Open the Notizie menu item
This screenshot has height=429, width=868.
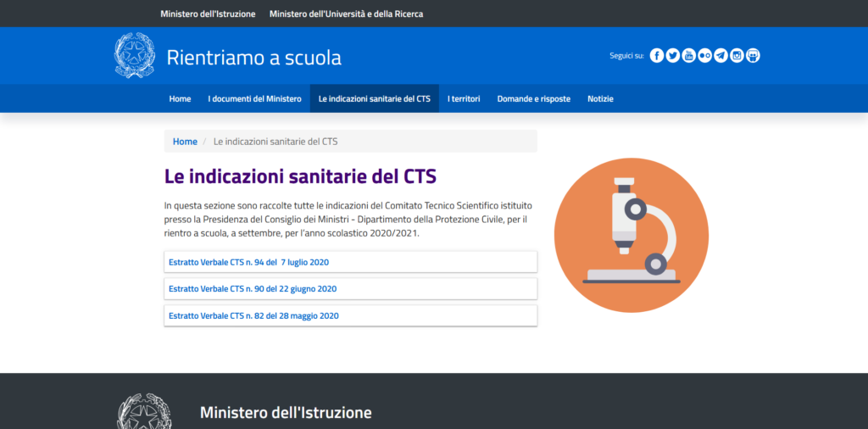601,98
